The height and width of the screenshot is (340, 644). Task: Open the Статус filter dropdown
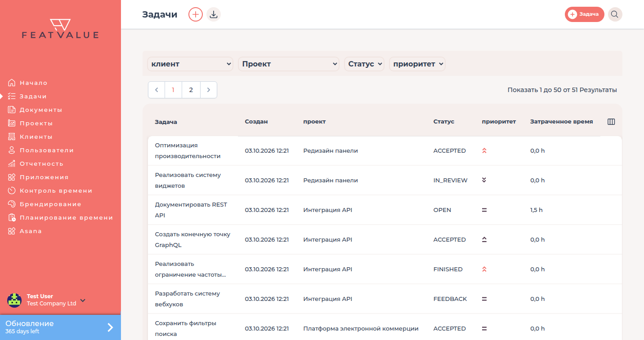(x=364, y=64)
